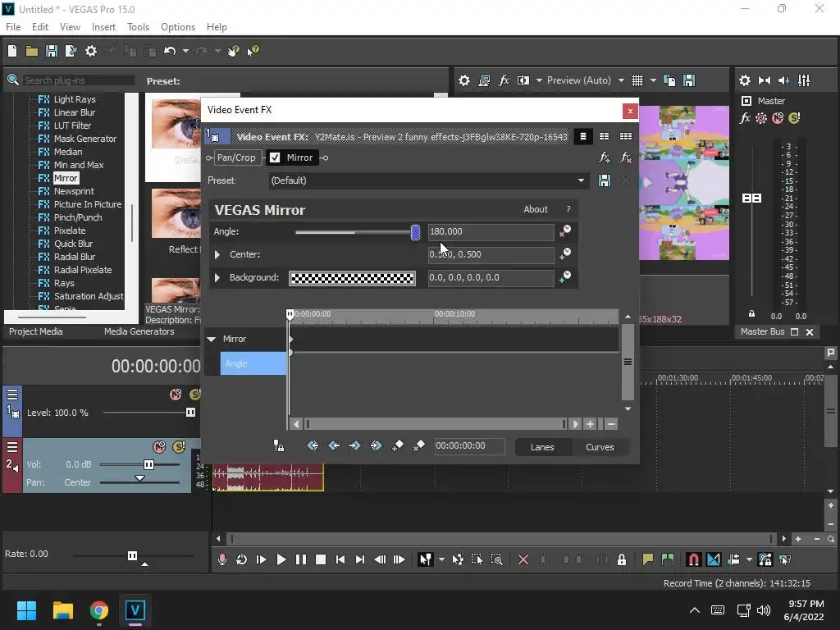This screenshot has height=630, width=840.
Task: Save the project with the floppy disk icon
Action: 52,51
